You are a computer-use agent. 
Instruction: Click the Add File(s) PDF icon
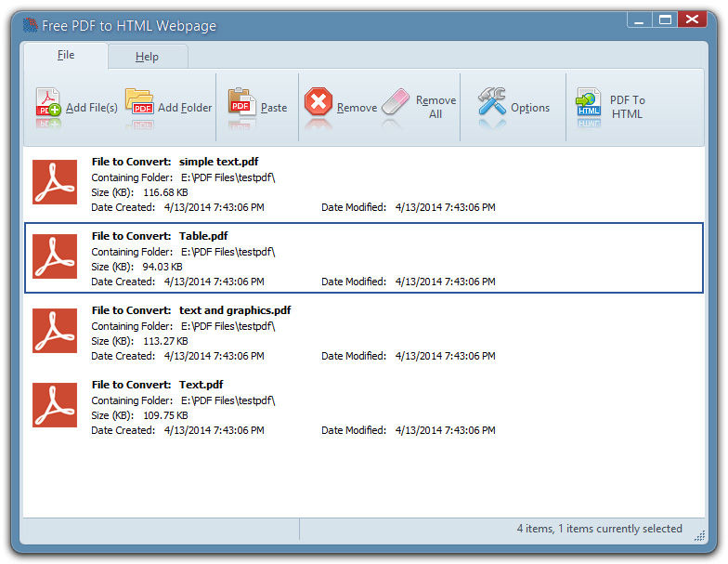click(x=48, y=102)
